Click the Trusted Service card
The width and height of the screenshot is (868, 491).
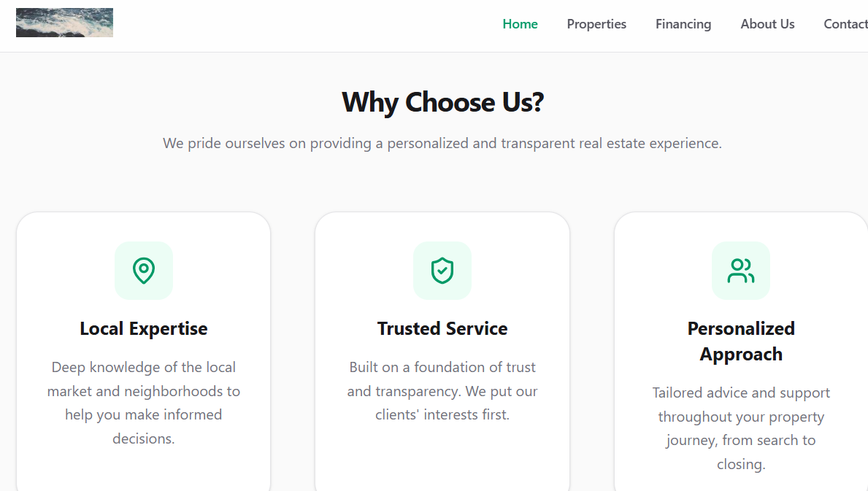point(442,350)
